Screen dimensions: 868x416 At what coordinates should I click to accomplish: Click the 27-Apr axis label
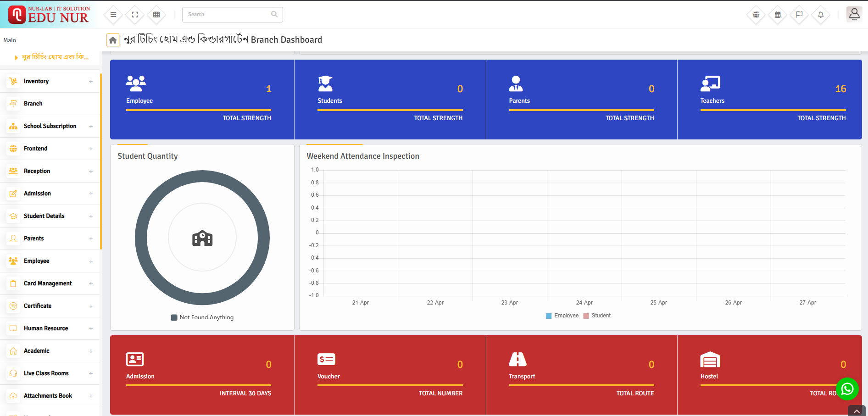[x=807, y=303]
